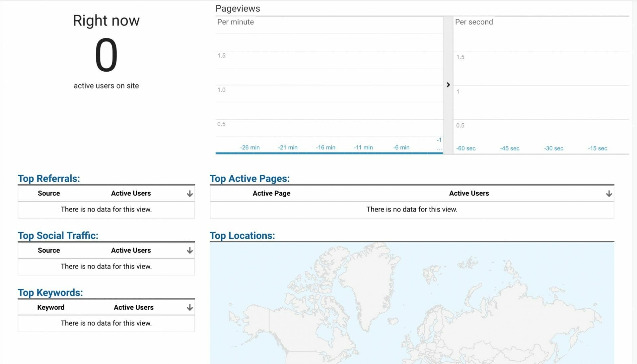Viewport: 637px width, 364px height.
Task: Click the -1 label on the minute axis
Action: coord(439,140)
